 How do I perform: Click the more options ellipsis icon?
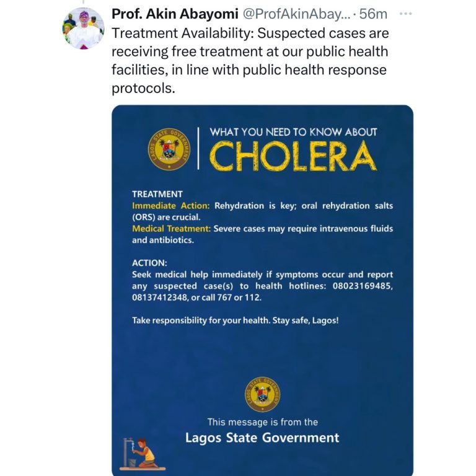coord(405,14)
